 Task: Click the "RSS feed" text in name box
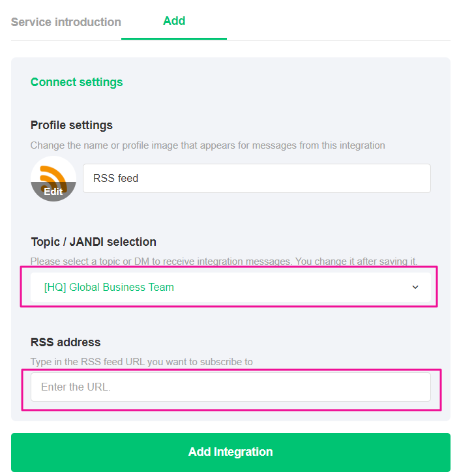116,178
